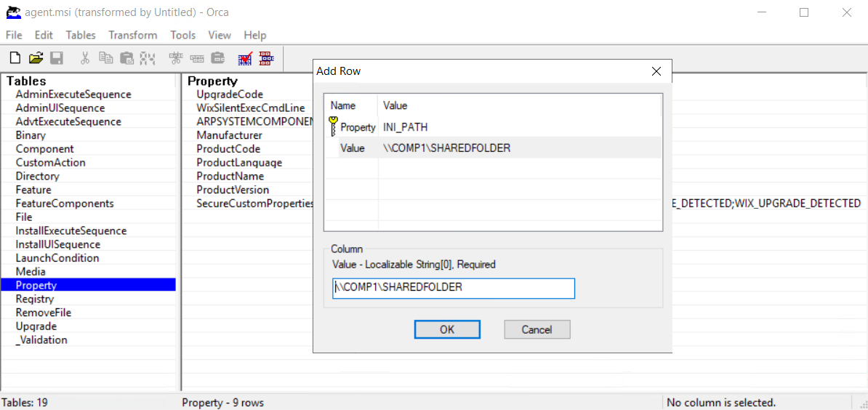The height and width of the screenshot is (410, 868).
Task: Click the New file toolbar icon
Action: [x=15, y=58]
